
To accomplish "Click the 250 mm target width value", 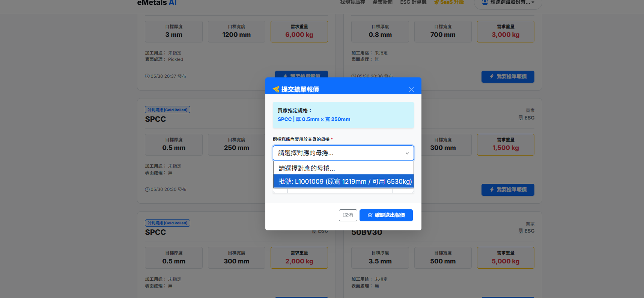I will pos(236,148).
